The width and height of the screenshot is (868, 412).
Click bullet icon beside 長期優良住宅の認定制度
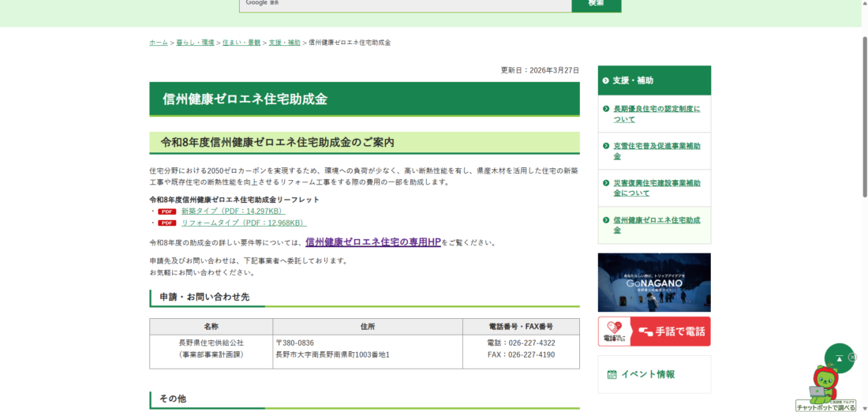606,109
